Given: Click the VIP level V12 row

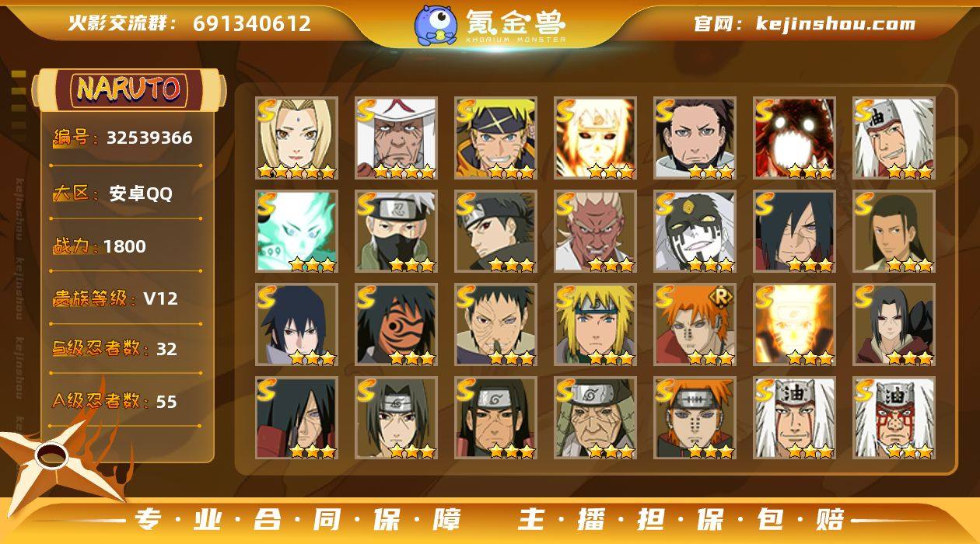Looking at the screenshot, I should click(126, 298).
